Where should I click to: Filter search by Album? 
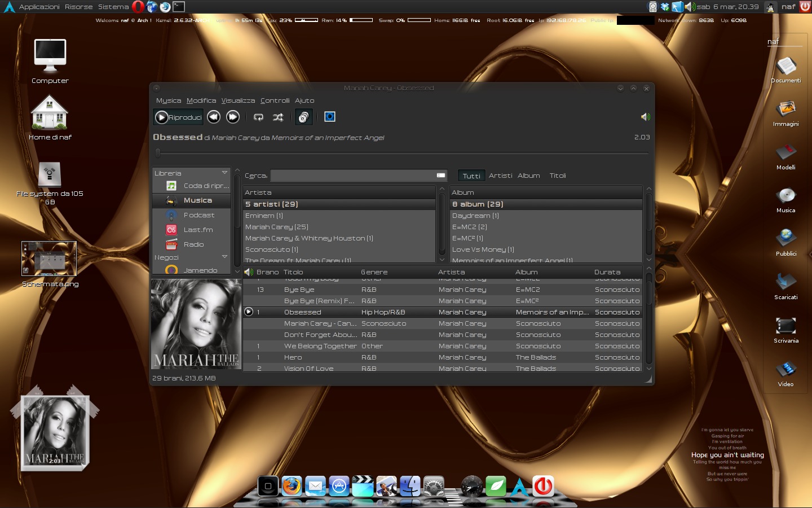pyautogui.click(x=529, y=176)
